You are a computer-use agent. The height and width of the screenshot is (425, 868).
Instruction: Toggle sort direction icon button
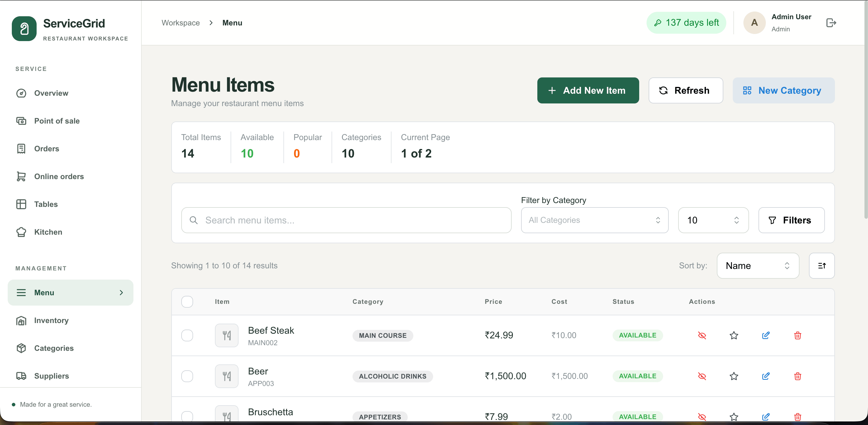821,265
